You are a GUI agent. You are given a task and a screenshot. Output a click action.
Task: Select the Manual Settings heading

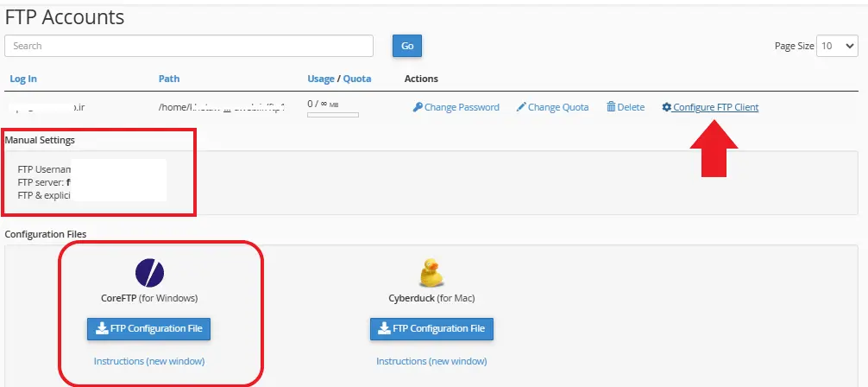click(x=40, y=140)
